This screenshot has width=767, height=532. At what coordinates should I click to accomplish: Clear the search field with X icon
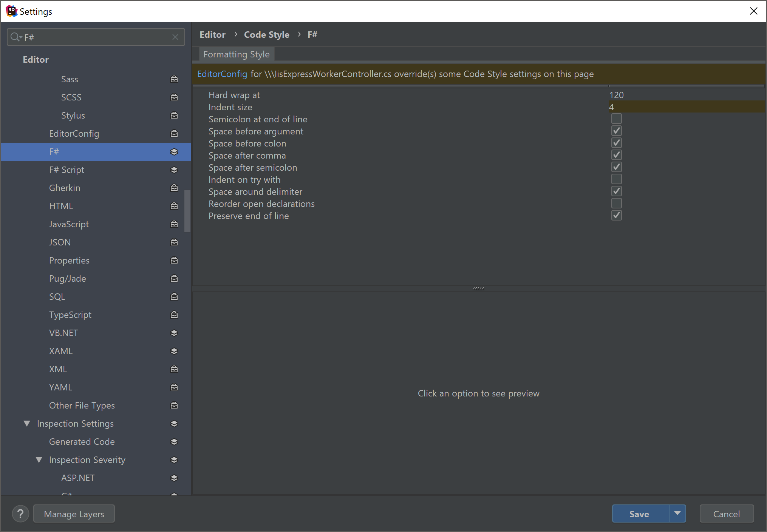coord(175,37)
